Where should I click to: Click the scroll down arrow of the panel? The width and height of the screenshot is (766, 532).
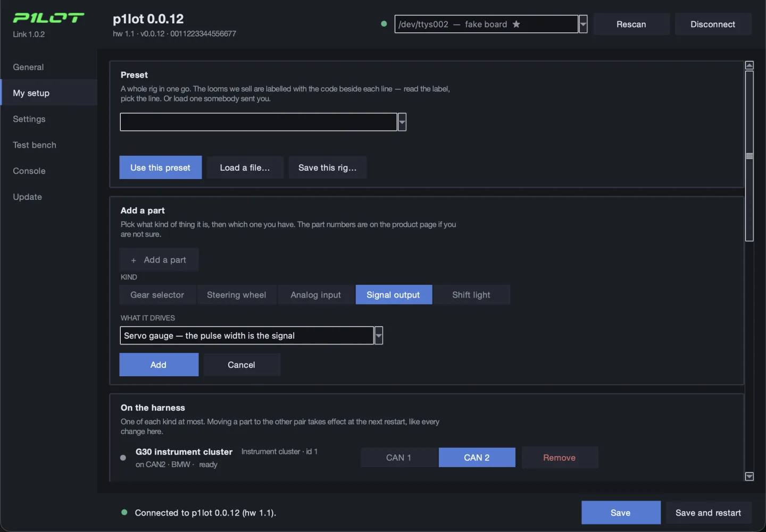tap(750, 477)
